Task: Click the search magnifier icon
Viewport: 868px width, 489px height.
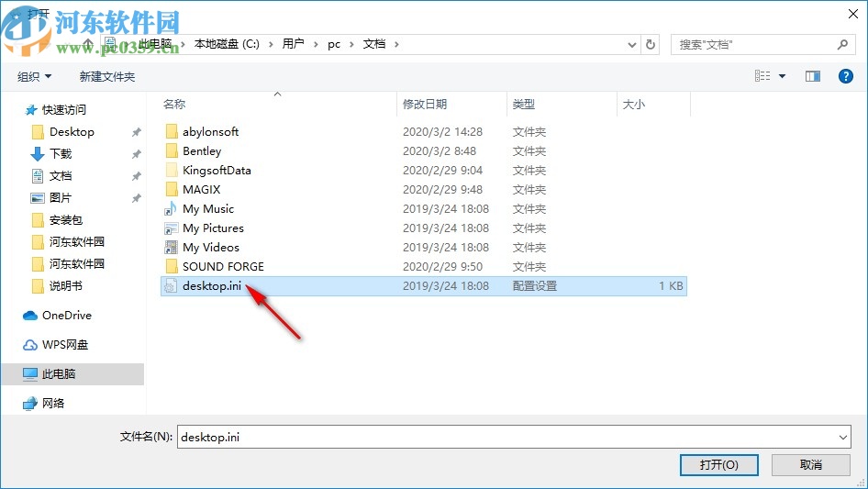Action: pos(842,44)
